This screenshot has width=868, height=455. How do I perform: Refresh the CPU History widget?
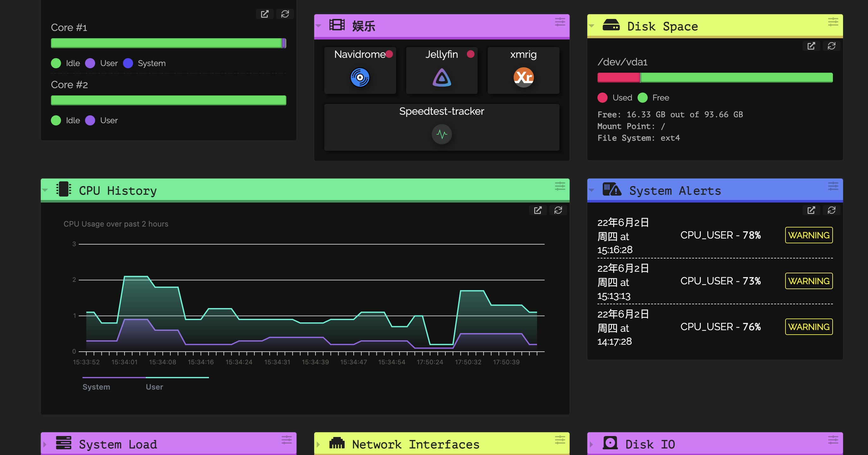[x=558, y=210]
